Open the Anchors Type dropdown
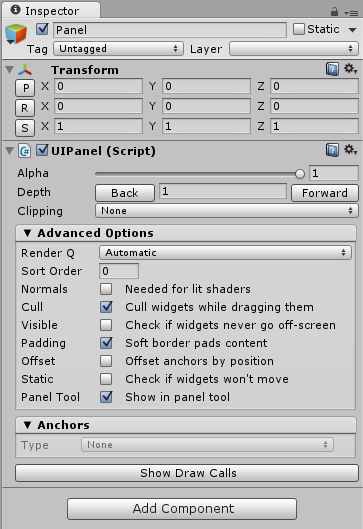 pos(207,445)
